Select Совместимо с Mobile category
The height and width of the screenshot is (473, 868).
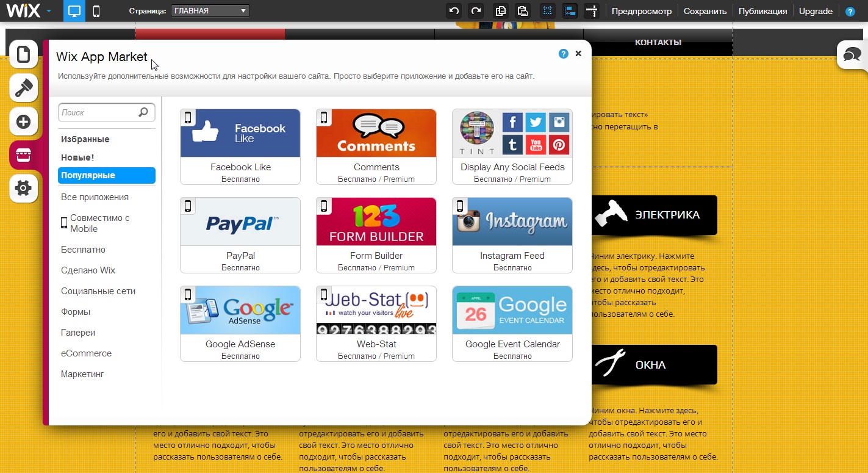pos(100,223)
